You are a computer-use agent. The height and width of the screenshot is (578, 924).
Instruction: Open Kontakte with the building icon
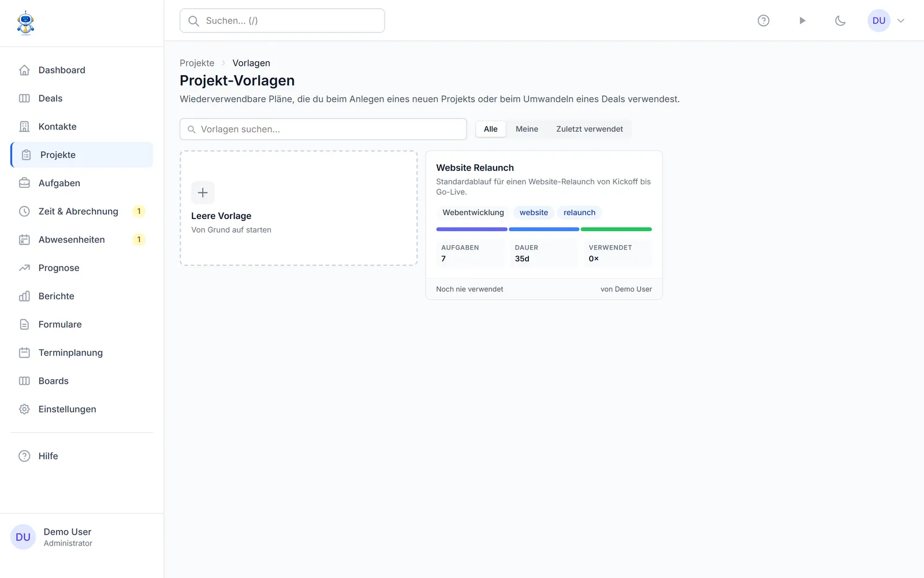click(24, 127)
